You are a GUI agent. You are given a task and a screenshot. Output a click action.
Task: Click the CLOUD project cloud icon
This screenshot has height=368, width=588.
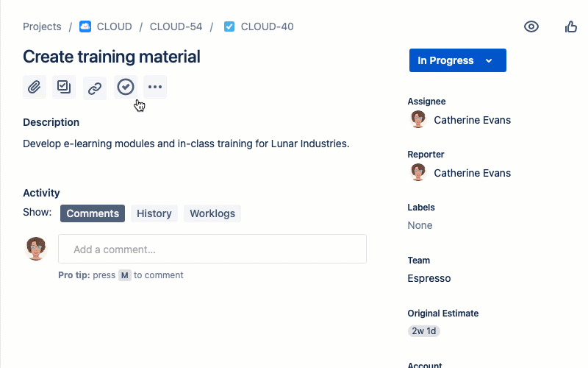pos(85,26)
